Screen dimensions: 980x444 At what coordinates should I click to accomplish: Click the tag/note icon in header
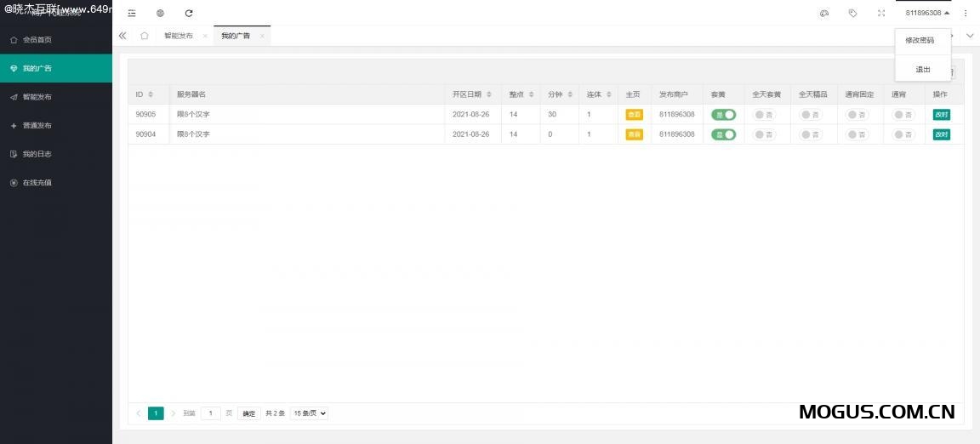[852, 13]
